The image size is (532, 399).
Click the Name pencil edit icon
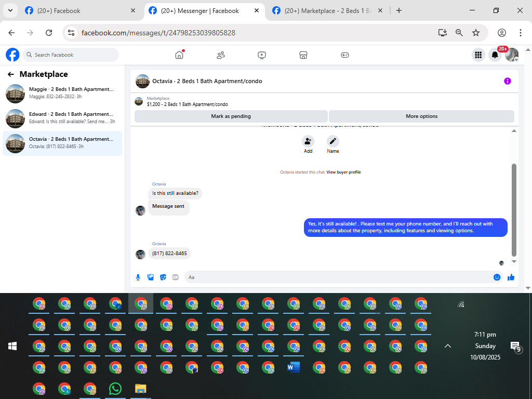(x=333, y=141)
